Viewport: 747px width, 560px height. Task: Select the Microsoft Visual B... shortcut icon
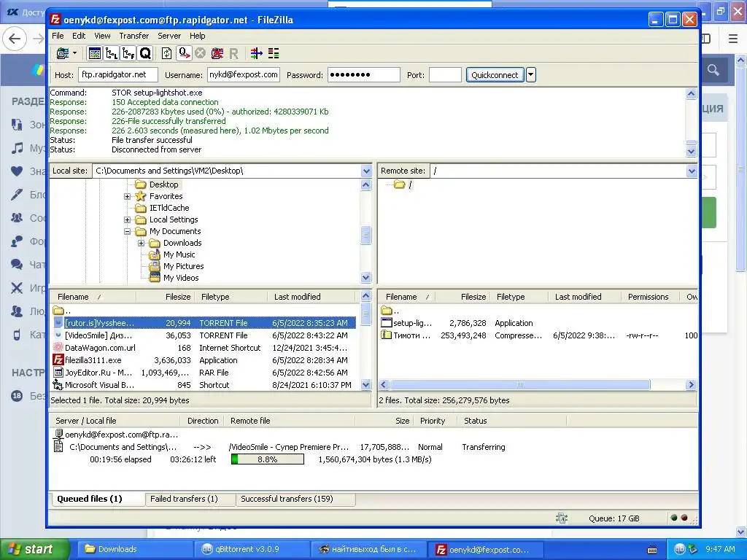(x=58, y=385)
